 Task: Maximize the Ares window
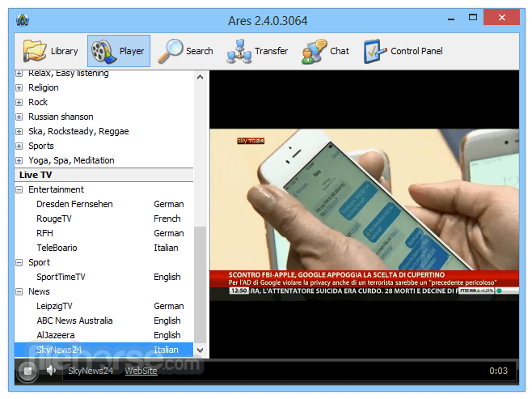point(473,18)
